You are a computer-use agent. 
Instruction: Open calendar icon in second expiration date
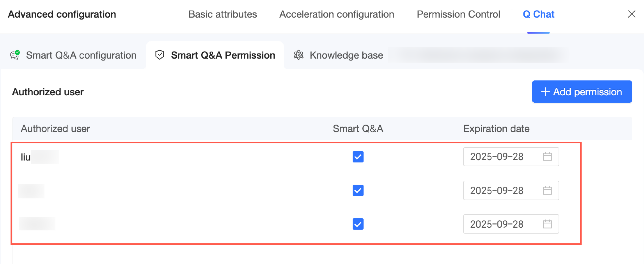coord(547,190)
